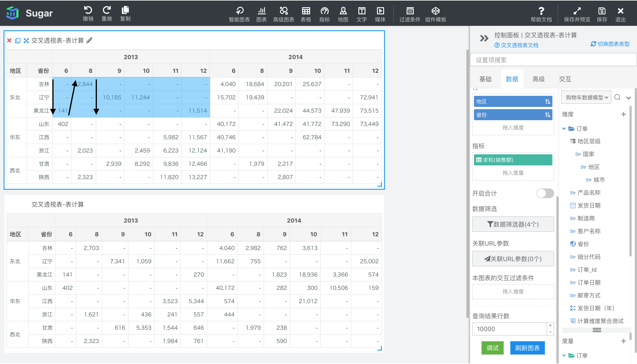Add a new dimension with plus

tap(623, 114)
